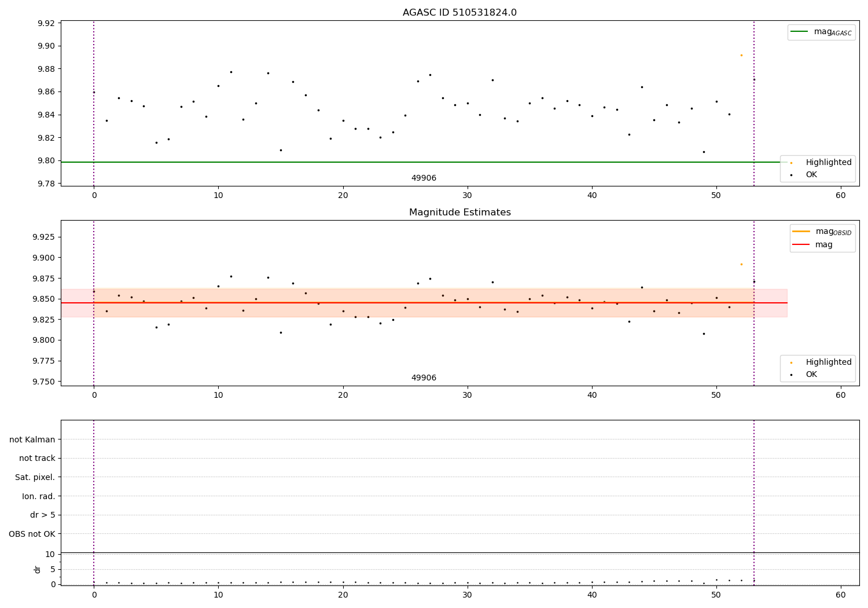Select the rotated dr y-axis label
The image size is (868, 608).
click(38, 569)
